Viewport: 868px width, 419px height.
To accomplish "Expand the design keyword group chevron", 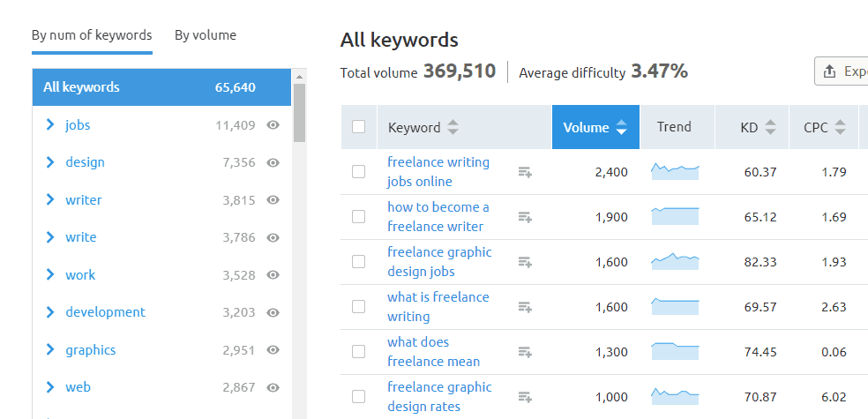I will point(50,162).
